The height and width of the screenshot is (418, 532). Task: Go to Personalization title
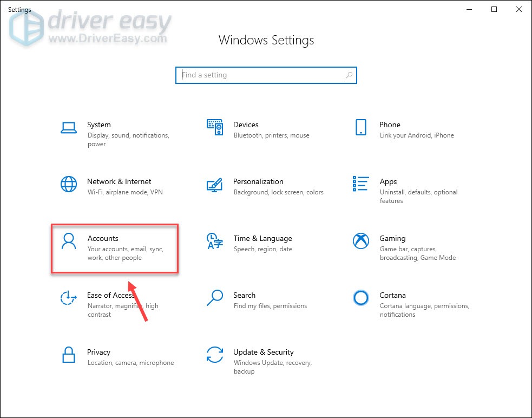tap(258, 181)
